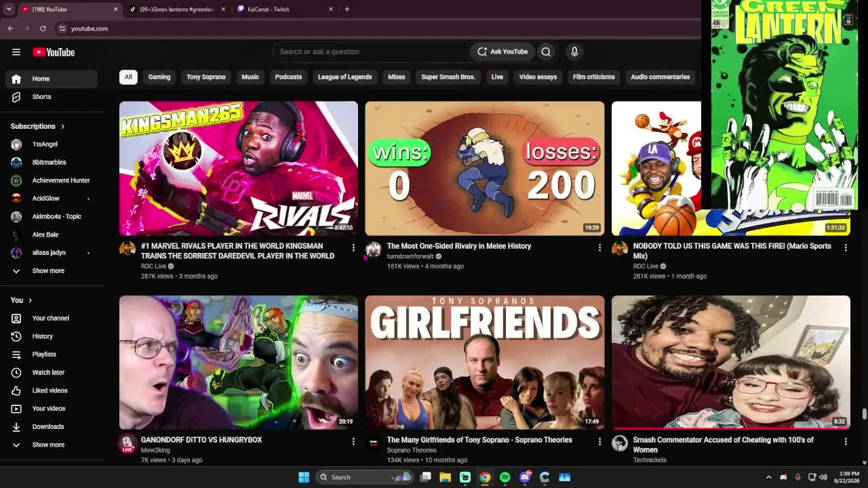Open Your videos in the sidebar

pyautogui.click(x=52, y=409)
